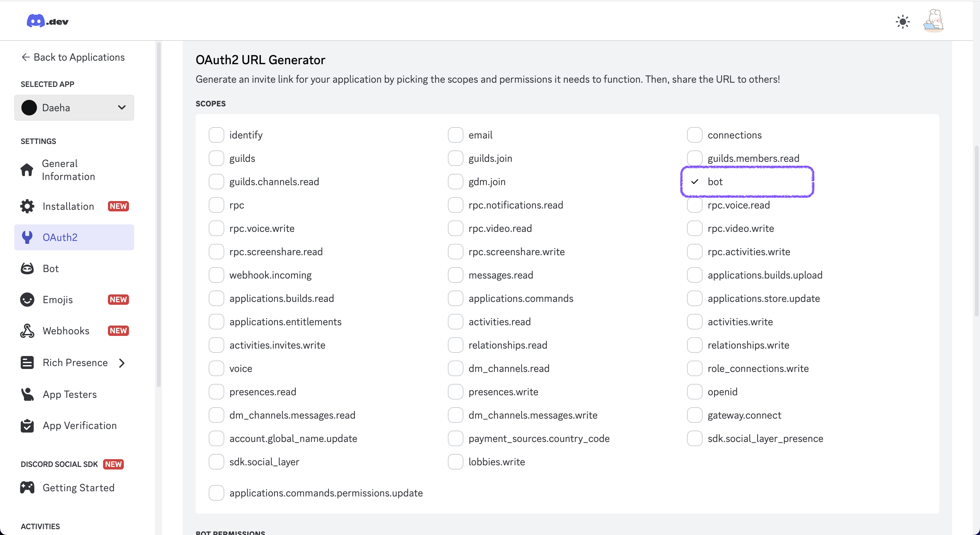
Task: Click the sidebar scrollbar
Action: click(x=159, y=215)
